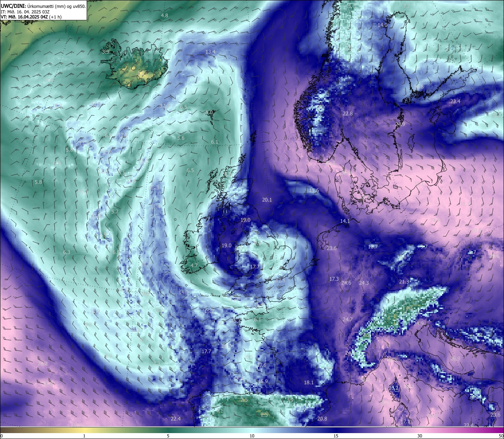Click the 14.1 value near Denmark

click(x=345, y=221)
